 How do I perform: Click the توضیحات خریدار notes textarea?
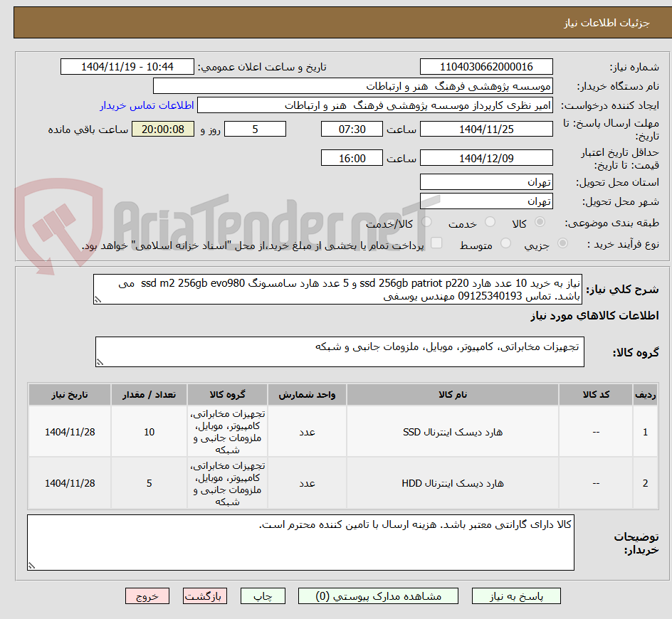click(300, 542)
